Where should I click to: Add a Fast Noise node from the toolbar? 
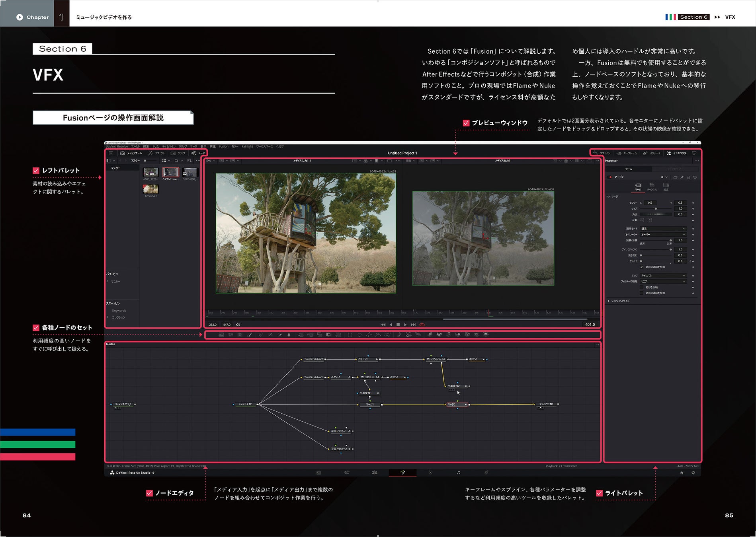tap(231, 335)
